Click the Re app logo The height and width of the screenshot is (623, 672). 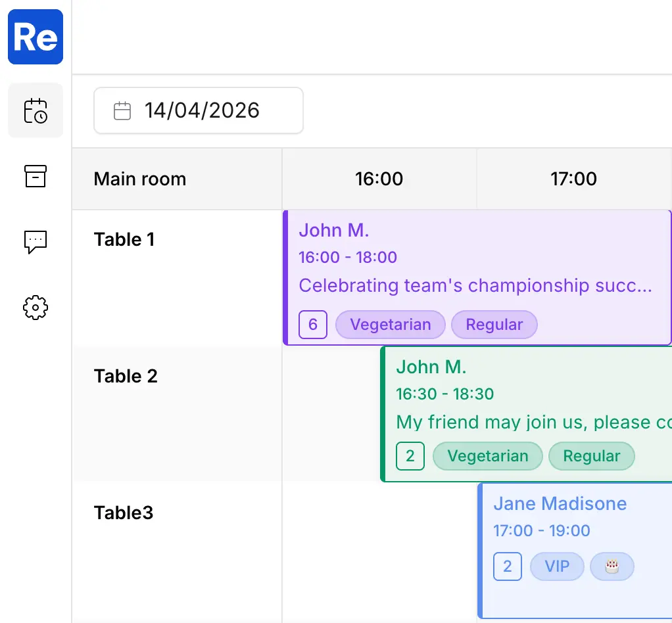click(x=36, y=37)
